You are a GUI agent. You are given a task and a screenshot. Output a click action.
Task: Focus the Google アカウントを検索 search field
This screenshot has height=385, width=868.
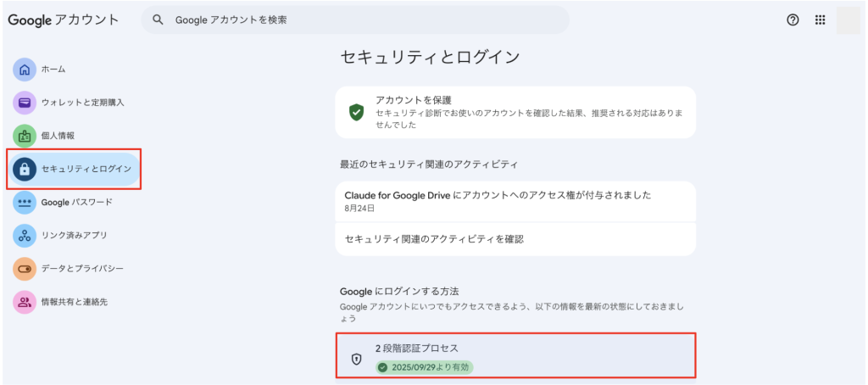click(355, 20)
